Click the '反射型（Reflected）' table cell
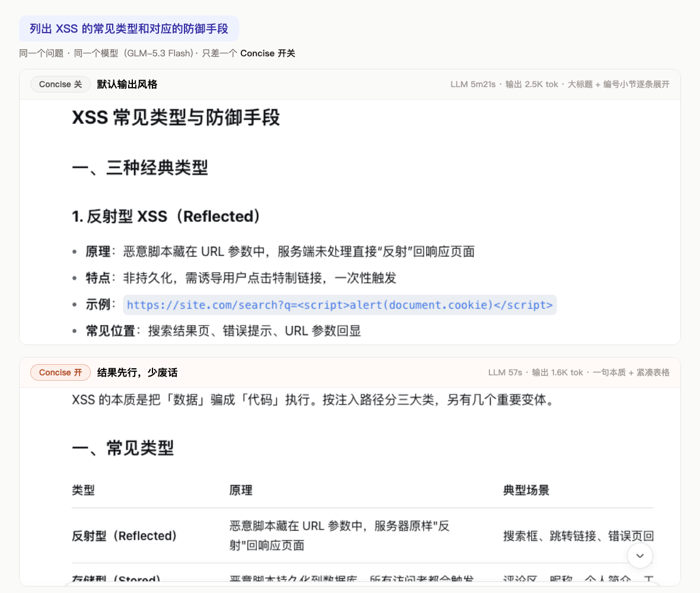 click(x=125, y=536)
